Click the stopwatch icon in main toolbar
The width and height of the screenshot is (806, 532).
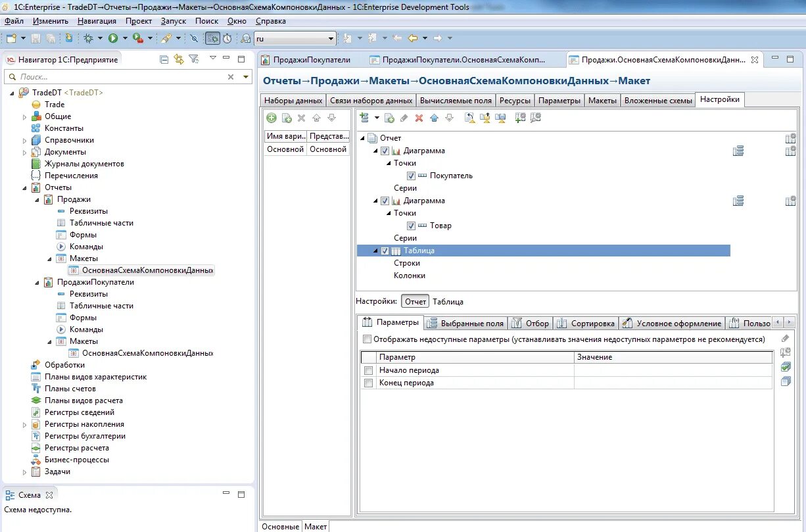coord(227,38)
